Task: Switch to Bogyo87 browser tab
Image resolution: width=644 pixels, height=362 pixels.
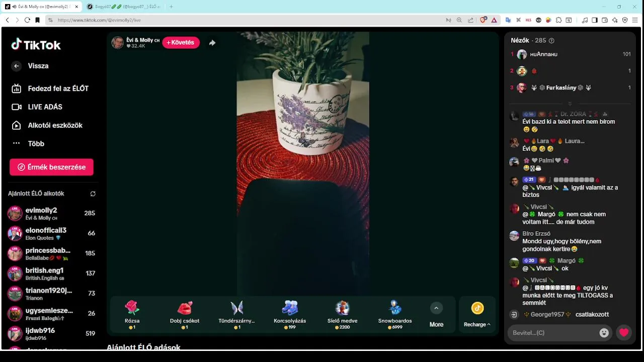Action: click(124, 7)
